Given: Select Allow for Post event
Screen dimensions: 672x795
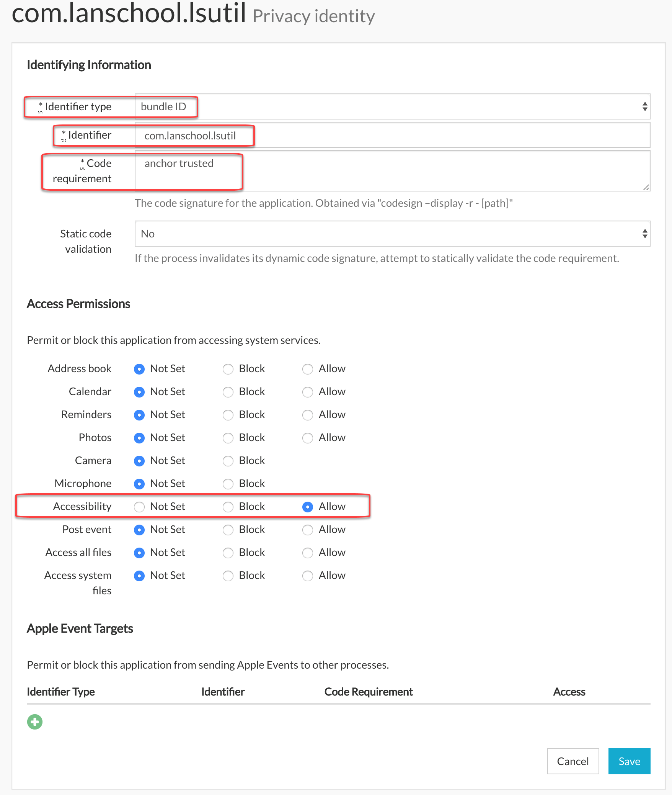Looking at the screenshot, I should point(308,530).
